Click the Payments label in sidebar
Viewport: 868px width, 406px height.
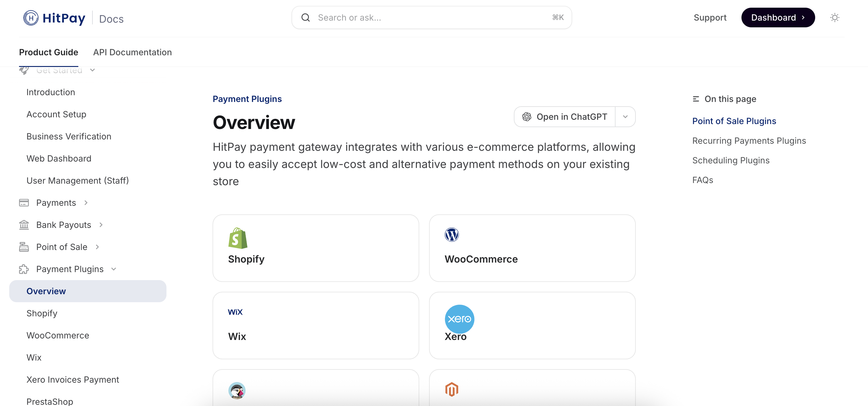point(56,203)
